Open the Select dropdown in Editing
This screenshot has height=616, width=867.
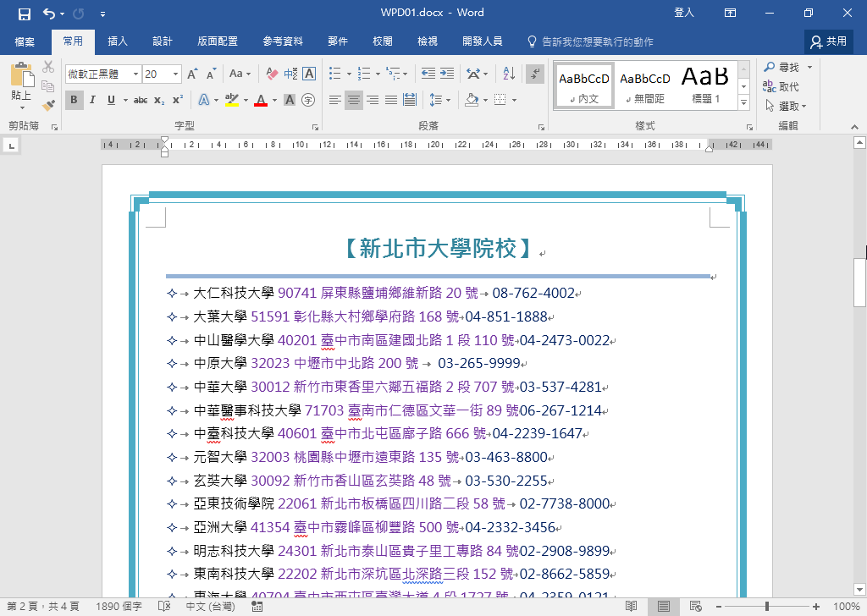coord(786,106)
